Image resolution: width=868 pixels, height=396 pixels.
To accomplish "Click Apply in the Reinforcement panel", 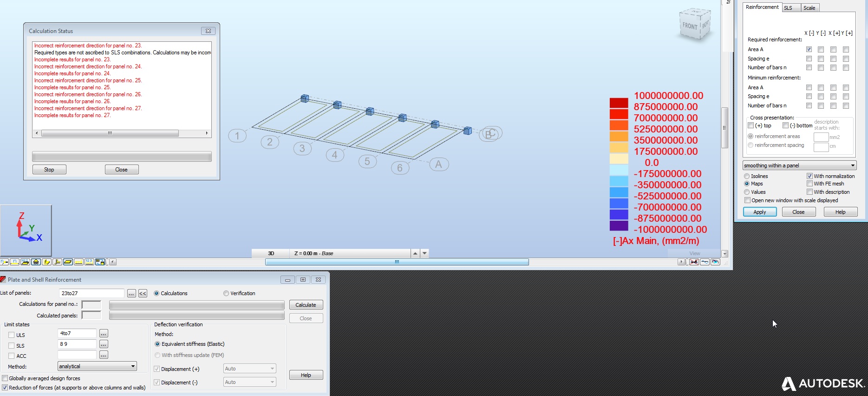I will click(x=760, y=212).
